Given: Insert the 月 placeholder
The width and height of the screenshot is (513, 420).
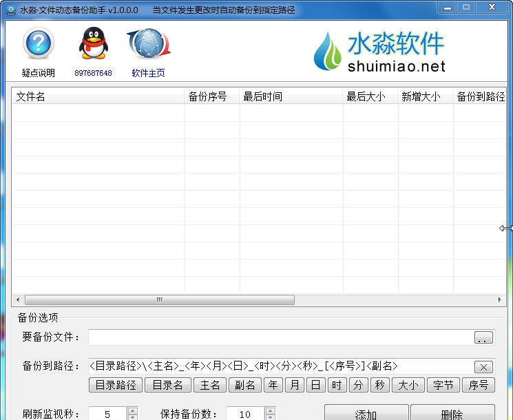Looking at the screenshot, I should click(295, 385).
